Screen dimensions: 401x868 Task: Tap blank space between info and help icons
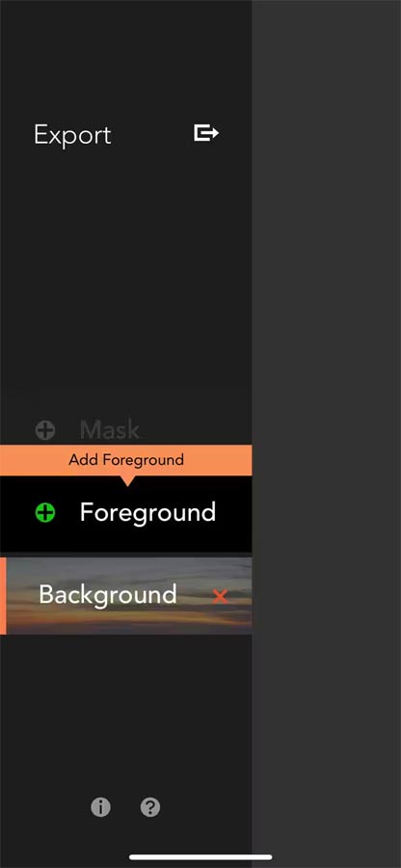coord(125,807)
